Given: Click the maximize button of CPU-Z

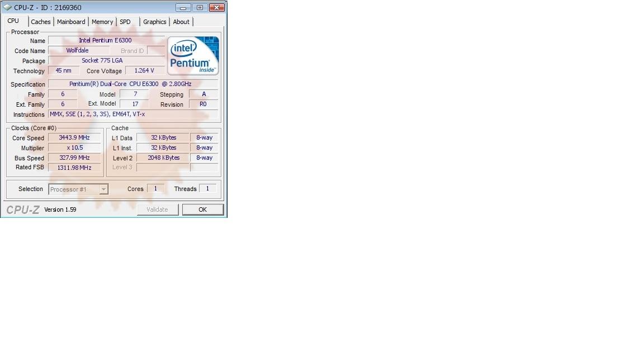Looking at the screenshot, I should (x=200, y=7).
